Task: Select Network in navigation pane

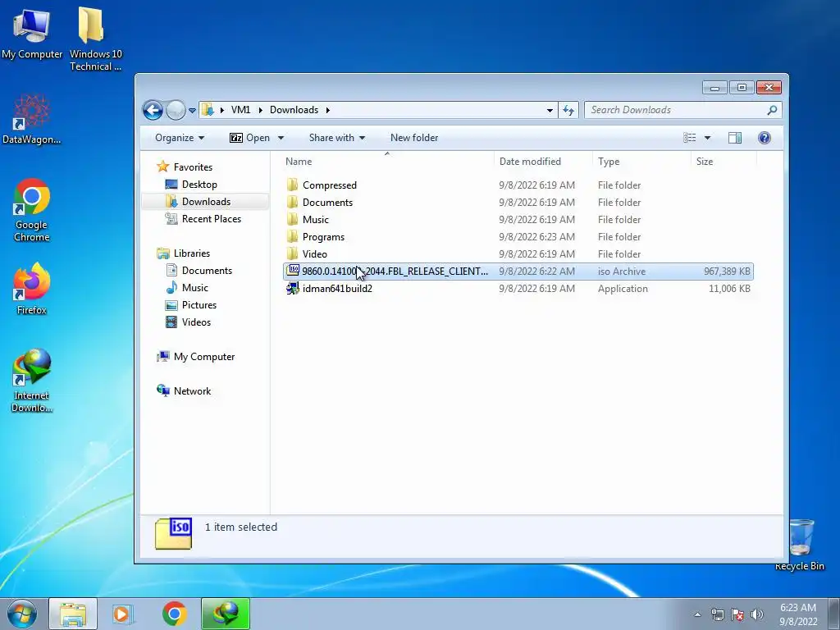Action: 184,391
